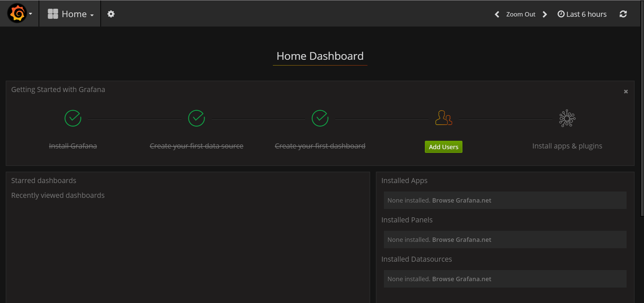Viewport: 644px width, 303px height.
Task: Close the Getting Started with Grafana panel
Action: coord(626,91)
